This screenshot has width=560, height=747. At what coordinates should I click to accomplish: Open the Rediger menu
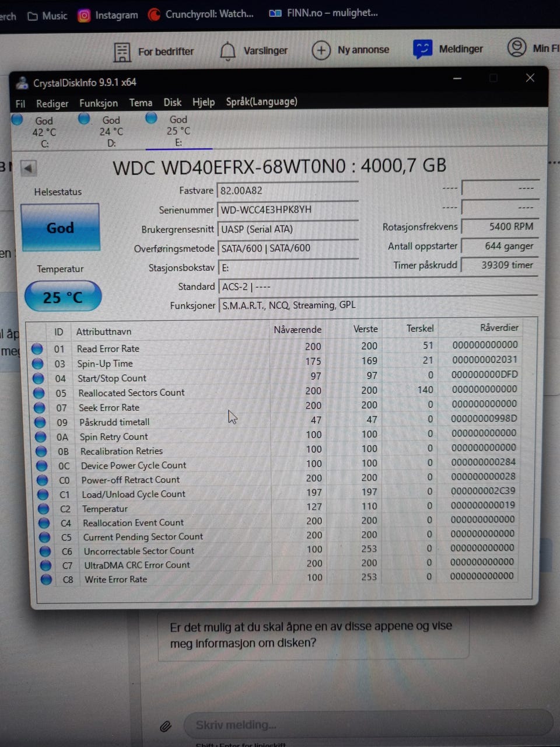tap(52, 103)
